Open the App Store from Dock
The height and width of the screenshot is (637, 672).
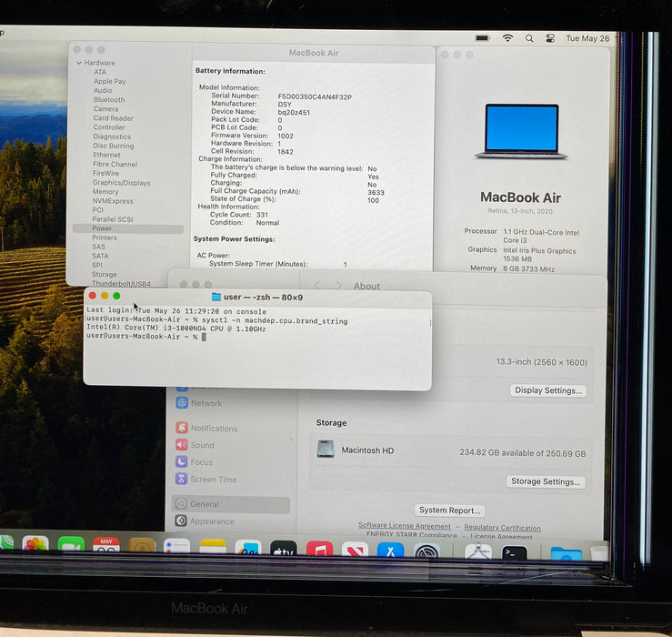[x=390, y=551]
